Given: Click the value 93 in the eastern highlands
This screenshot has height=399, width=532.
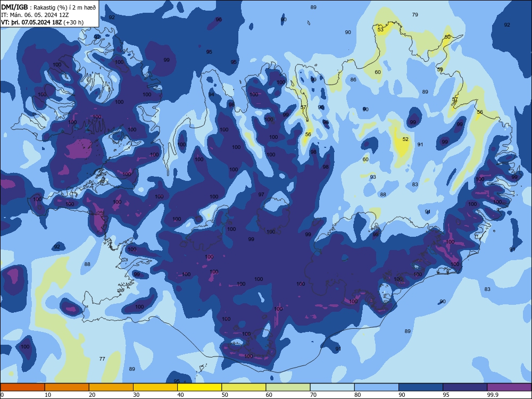Looking at the screenshot, I should pos(373,177).
